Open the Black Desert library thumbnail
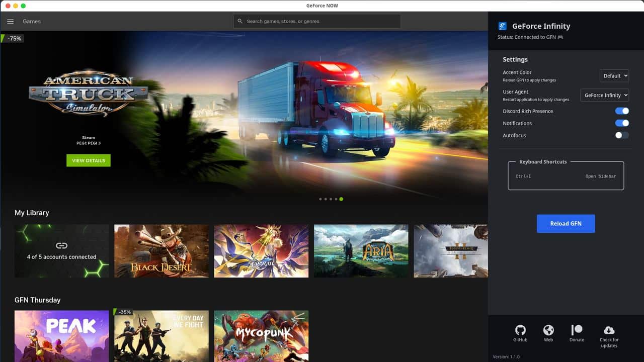644x362 pixels. 161,251
